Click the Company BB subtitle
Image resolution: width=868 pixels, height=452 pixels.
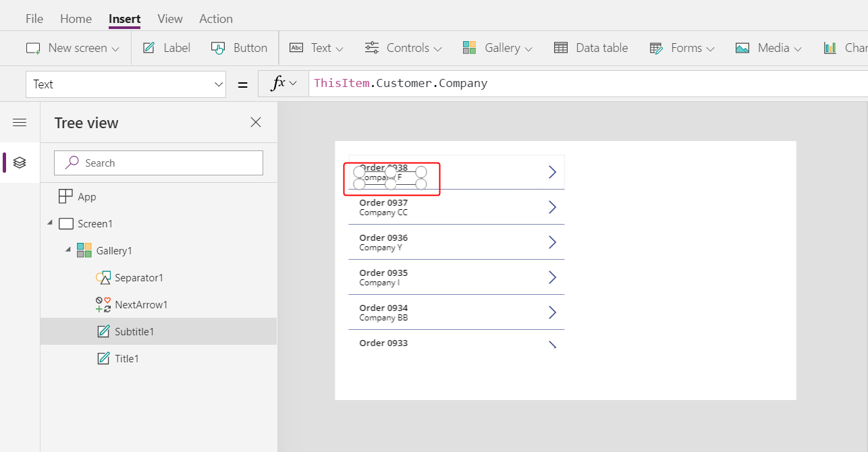383,318
